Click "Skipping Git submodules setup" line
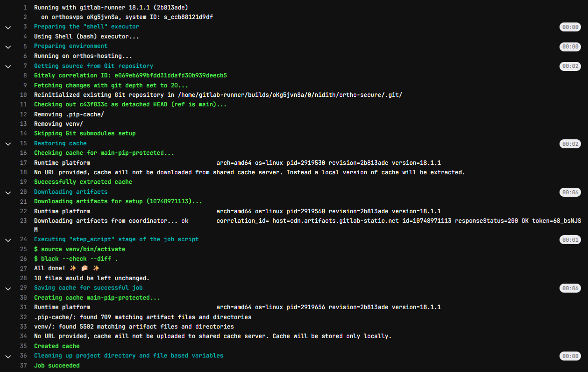The width and height of the screenshot is (588, 372). pos(85,133)
